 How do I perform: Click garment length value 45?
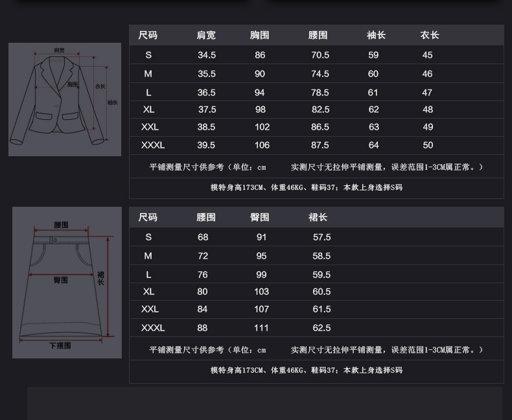pyautogui.click(x=428, y=55)
